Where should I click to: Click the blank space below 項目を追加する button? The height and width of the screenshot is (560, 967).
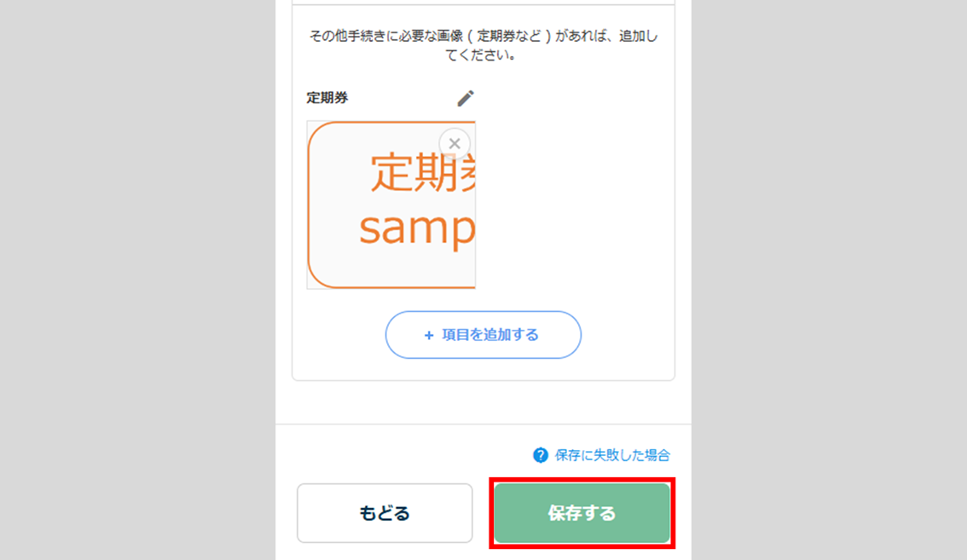tap(483, 369)
